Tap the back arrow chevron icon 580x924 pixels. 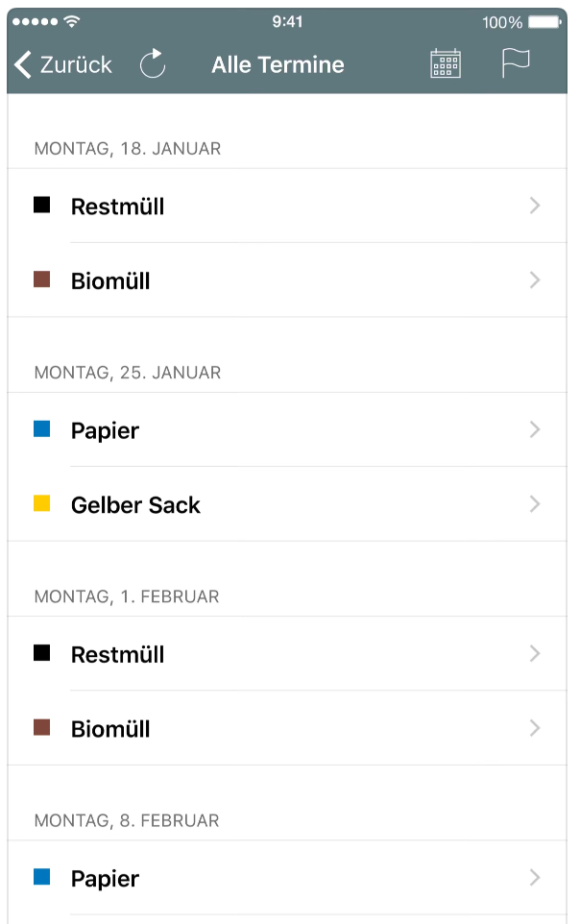point(23,64)
